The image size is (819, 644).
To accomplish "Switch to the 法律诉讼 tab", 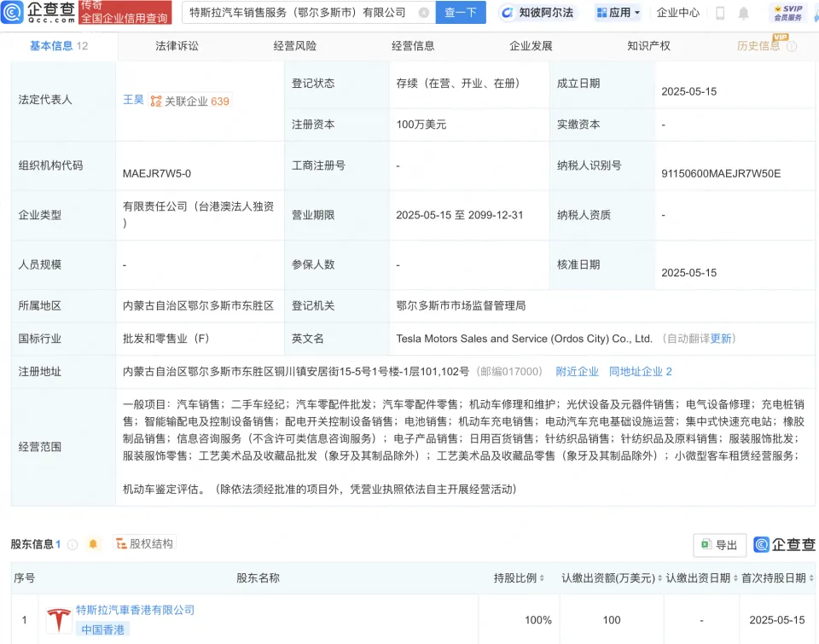I will 177,46.
